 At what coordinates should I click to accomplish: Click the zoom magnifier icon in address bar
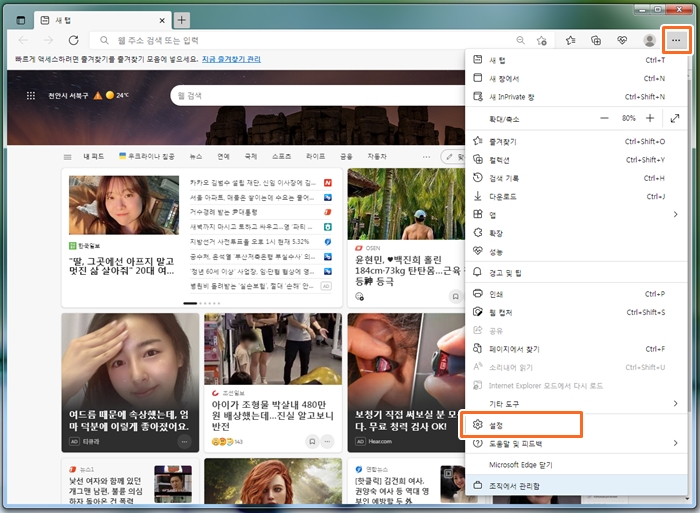pos(521,41)
